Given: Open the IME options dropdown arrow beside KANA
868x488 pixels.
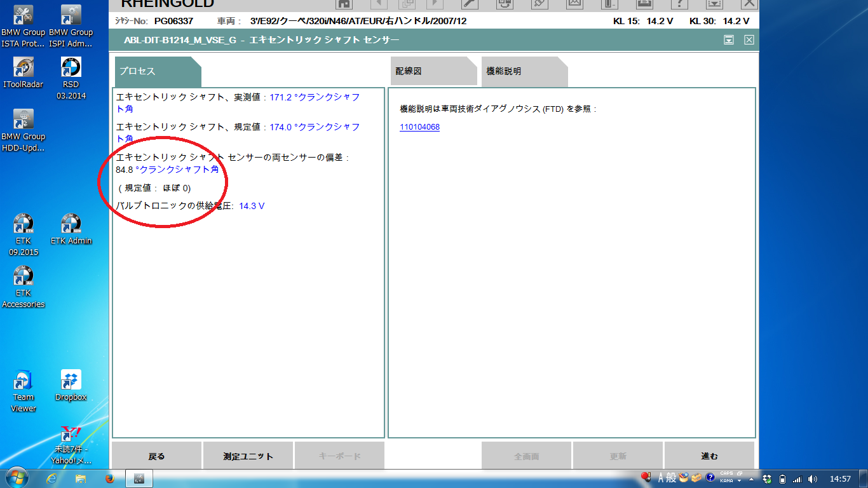Looking at the screenshot, I should point(740,481).
